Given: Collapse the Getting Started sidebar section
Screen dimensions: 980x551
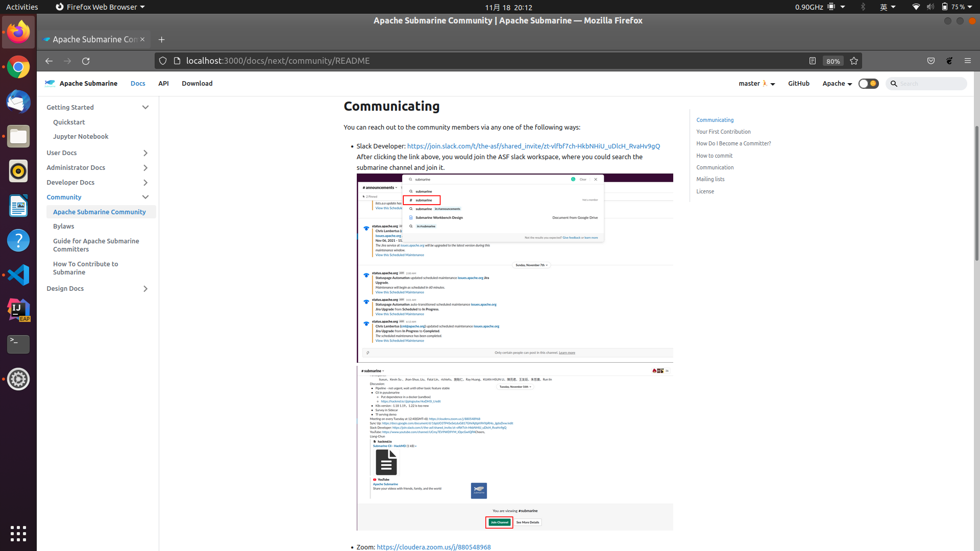Looking at the screenshot, I should pos(145,108).
